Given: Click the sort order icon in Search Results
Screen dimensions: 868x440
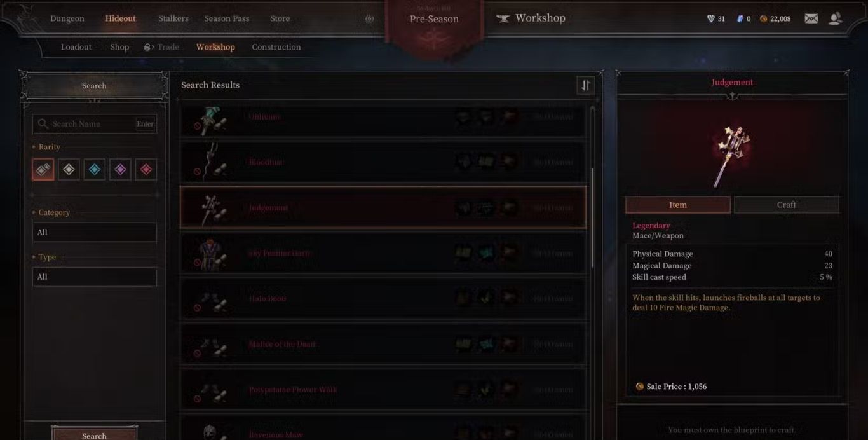Looking at the screenshot, I should (x=585, y=85).
